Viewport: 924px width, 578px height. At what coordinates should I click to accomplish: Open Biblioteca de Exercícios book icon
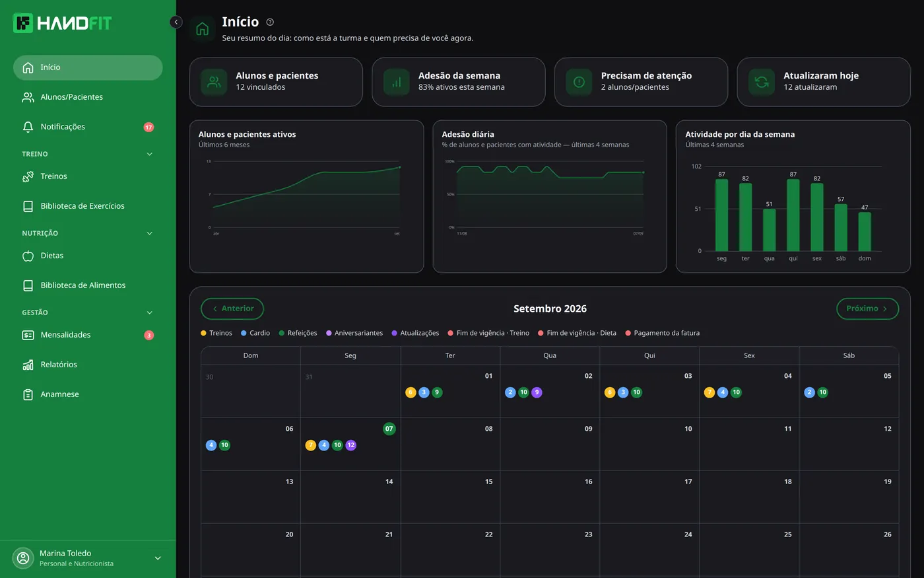point(28,206)
